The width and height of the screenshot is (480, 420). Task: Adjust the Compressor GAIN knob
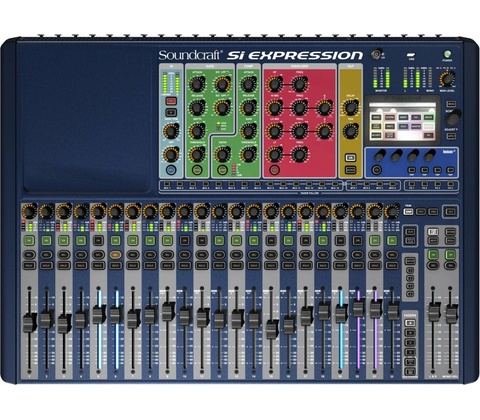click(248, 131)
